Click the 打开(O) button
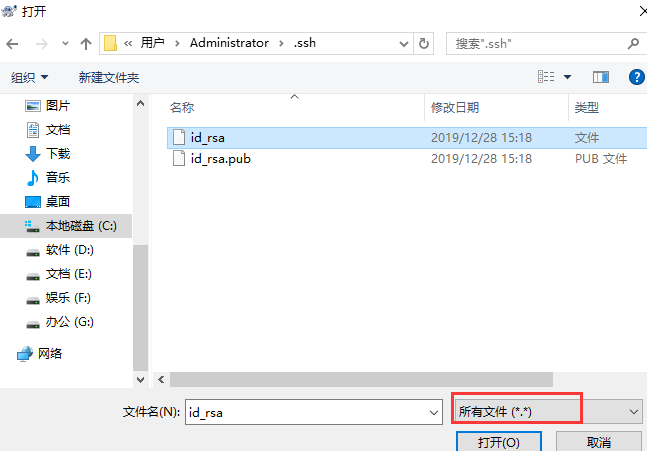This screenshot has height=451, width=647. coord(498,442)
